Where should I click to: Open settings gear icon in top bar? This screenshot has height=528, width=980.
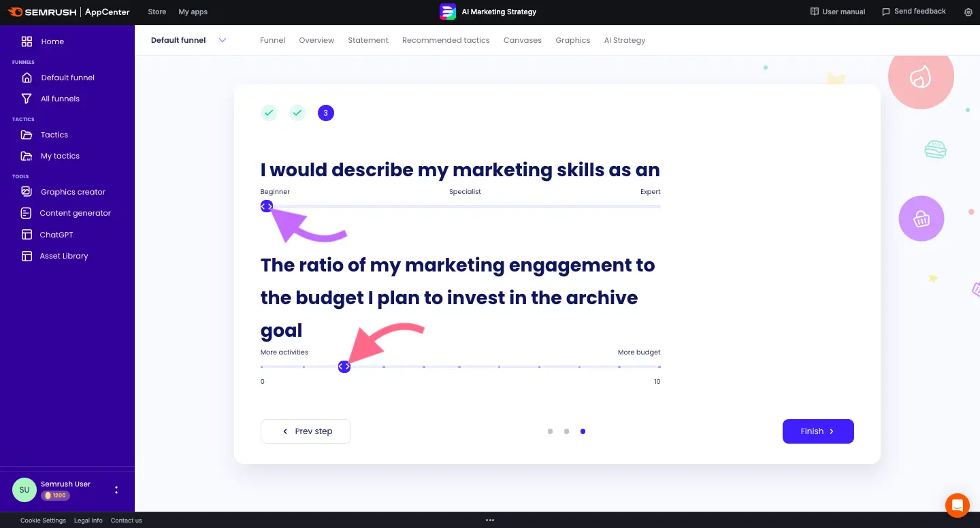coord(968,12)
